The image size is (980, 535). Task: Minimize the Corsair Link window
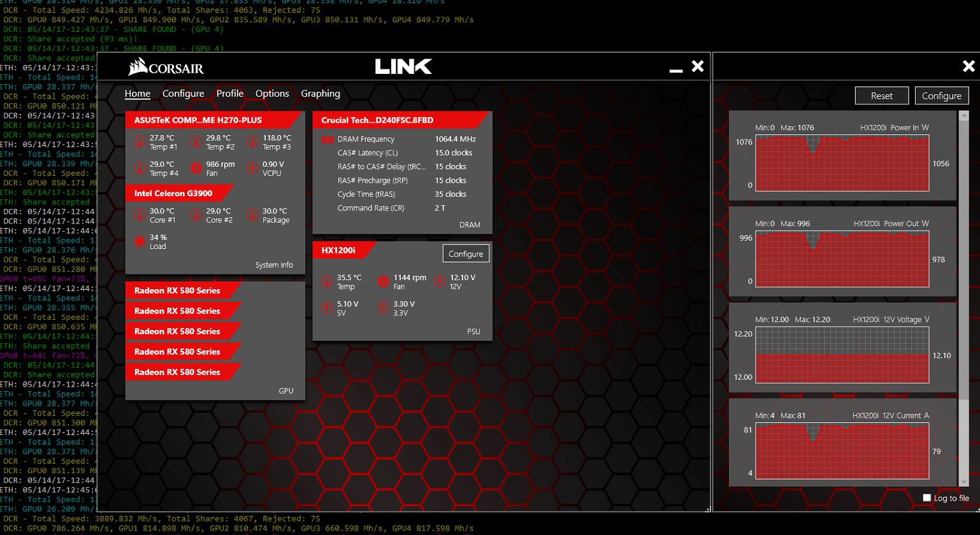point(676,69)
